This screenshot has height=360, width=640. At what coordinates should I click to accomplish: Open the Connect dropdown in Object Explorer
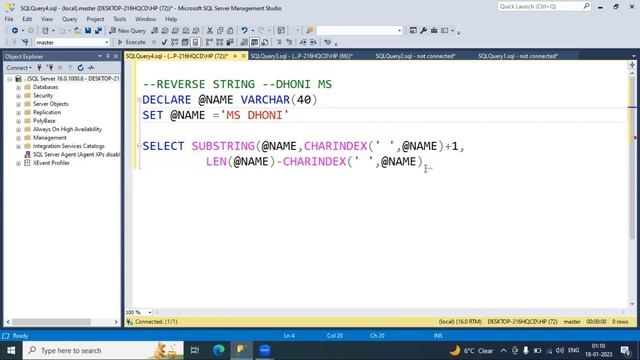tap(19, 68)
